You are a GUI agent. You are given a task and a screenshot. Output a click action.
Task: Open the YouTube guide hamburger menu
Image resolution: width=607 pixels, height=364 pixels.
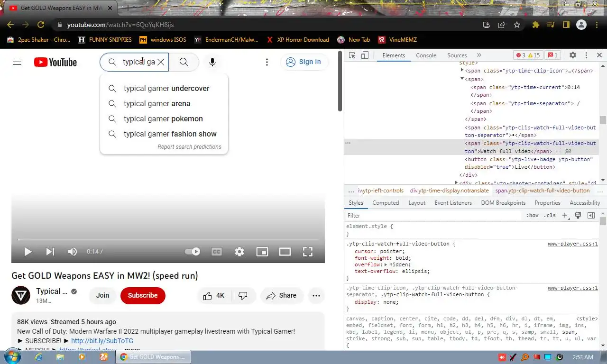17,62
